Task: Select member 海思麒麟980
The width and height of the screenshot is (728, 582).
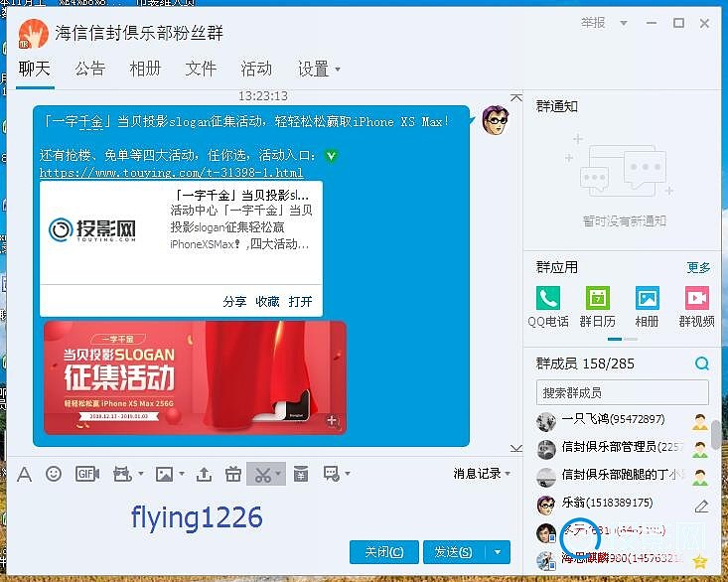Action: [622, 560]
